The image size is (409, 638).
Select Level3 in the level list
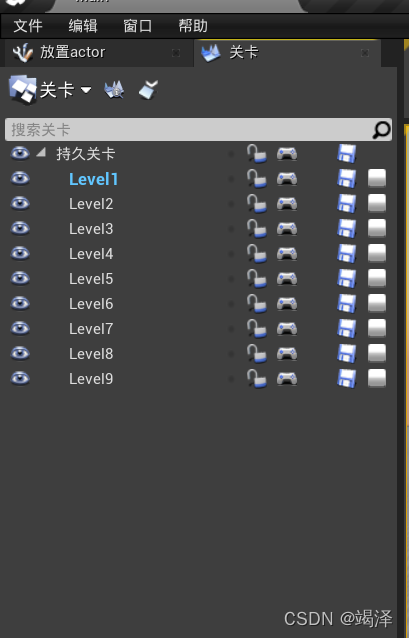(x=91, y=229)
